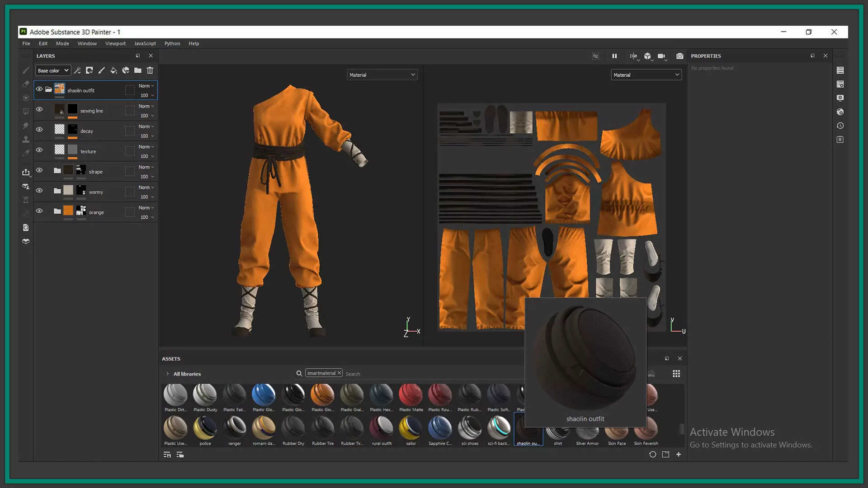This screenshot has height=488, width=868.
Task: Remove the smartmaterial search filter tag
Action: click(x=339, y=373)
